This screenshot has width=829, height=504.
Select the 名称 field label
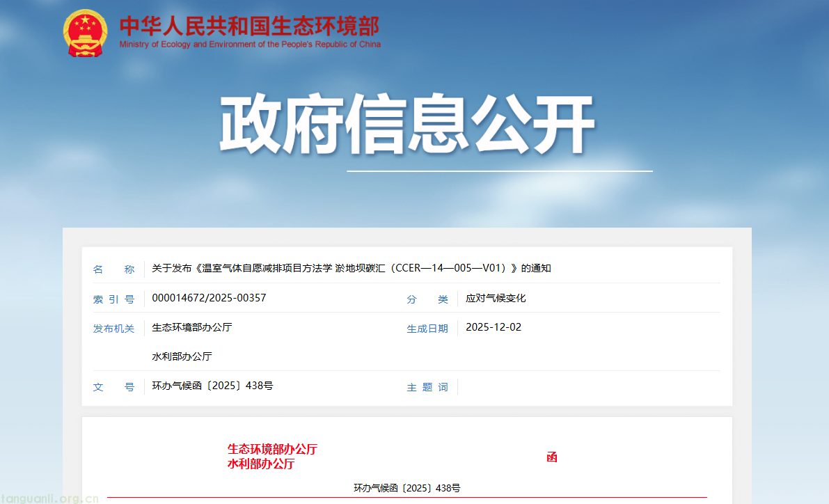(113, 269)
